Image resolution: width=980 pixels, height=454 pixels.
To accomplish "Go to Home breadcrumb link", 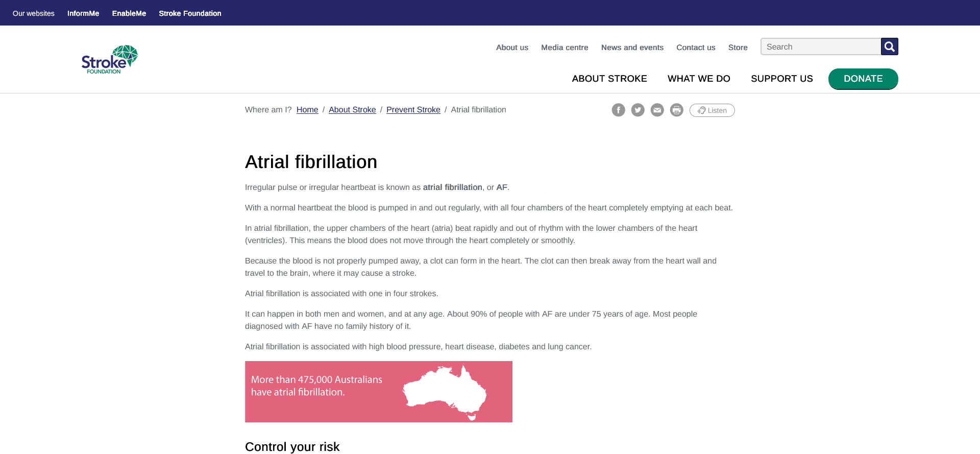I will tap(307, 110).
